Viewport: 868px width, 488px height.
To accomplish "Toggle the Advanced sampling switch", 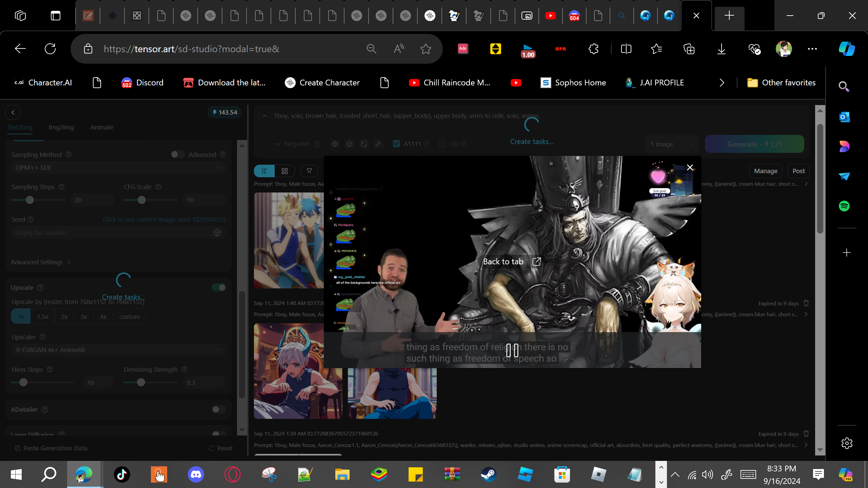I will (x=177, y=155).
